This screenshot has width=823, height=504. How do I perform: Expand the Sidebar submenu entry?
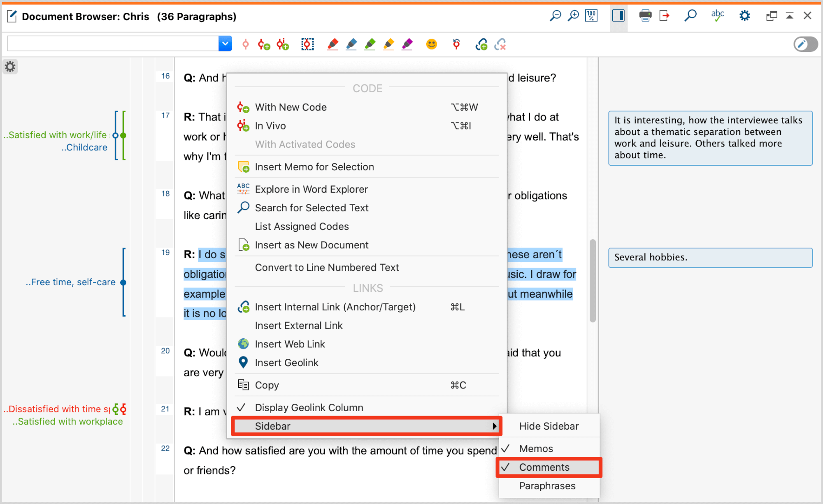coord(365,426)
